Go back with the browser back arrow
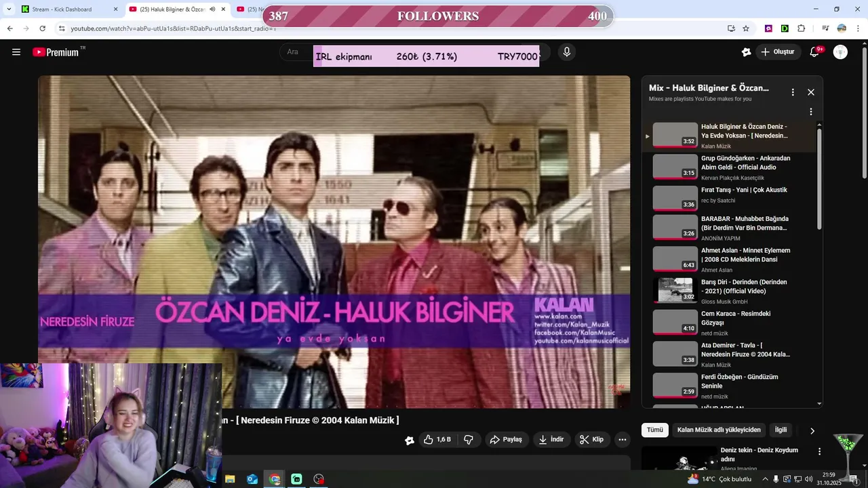The image size is (868, 488). pyautogui.click(x=9, y=28)
